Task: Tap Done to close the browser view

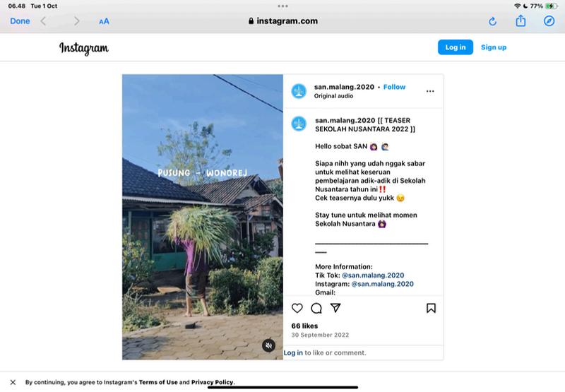Action: [x=20, y=21]
